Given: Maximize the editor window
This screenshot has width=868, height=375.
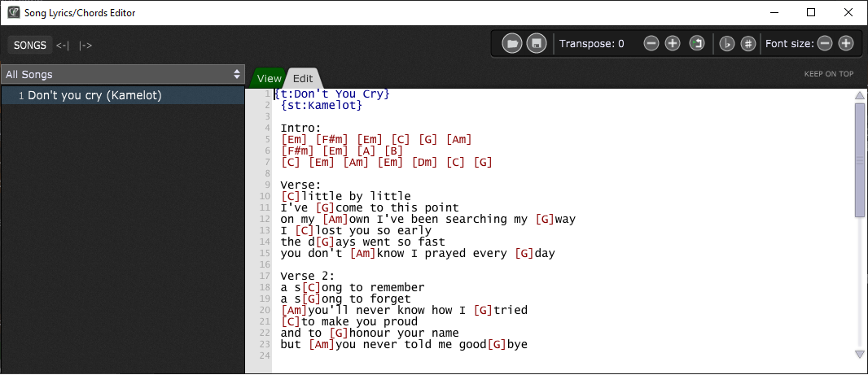Looking at the screenshot, I should point(811,13).
